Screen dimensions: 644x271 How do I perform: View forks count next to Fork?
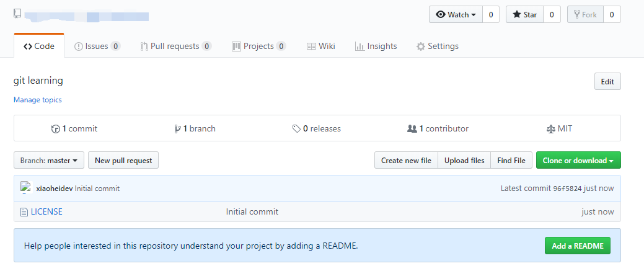pyautogui.click(x=612, y=14)
